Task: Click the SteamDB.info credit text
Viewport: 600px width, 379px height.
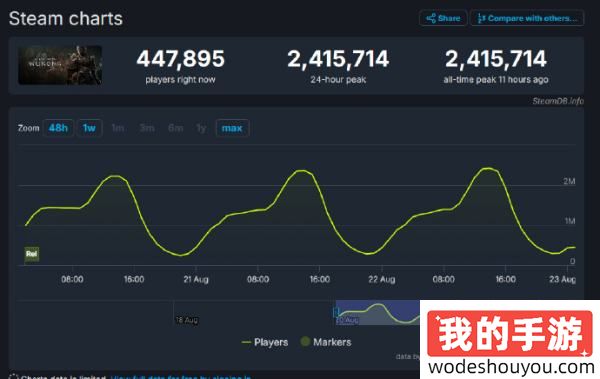Action: pyautogui.click(x=558, y=101)
